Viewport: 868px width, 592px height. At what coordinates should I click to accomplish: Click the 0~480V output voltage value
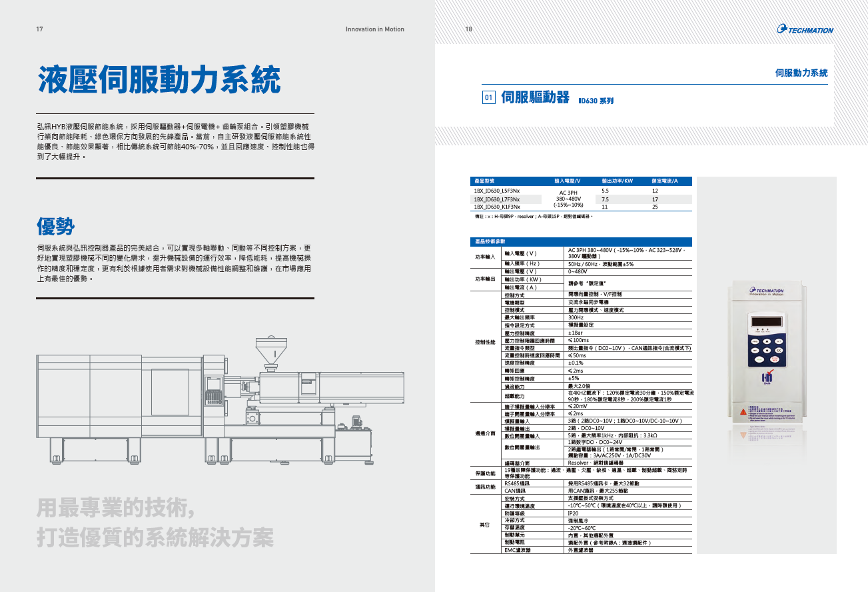[577, 271]
